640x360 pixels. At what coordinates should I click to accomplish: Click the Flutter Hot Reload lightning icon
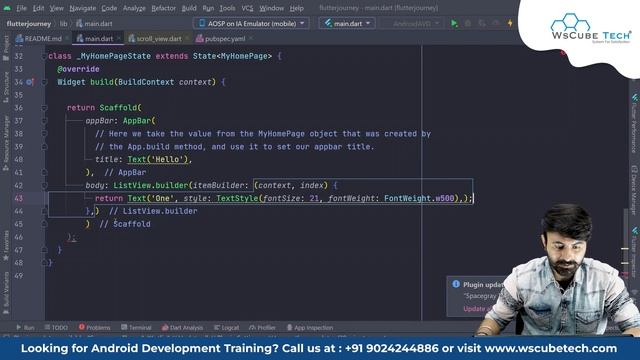click(510, 24)
